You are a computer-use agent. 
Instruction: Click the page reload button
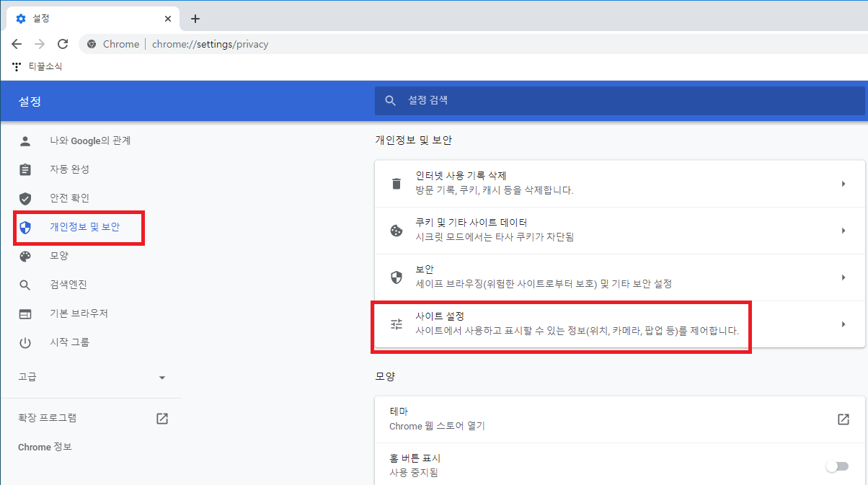tap(62, 43)
